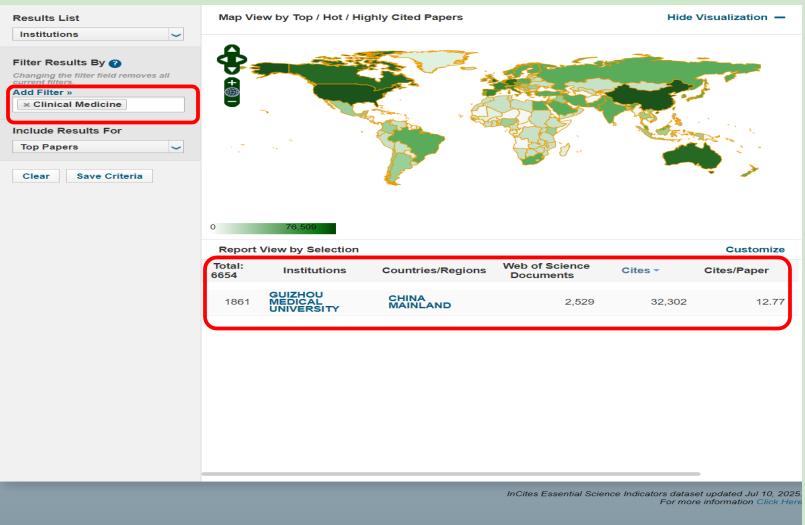Select the documents value 2,529
Image resolution: width=805 pixels, height=525 pixels.
579,302
